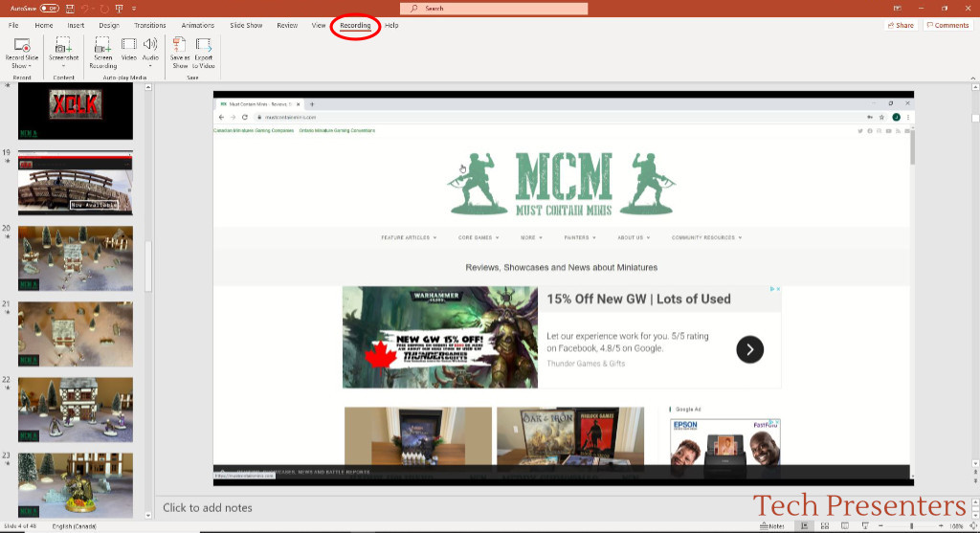
Task: Adjust the zoom slider handle
Action: pos(911,526)
